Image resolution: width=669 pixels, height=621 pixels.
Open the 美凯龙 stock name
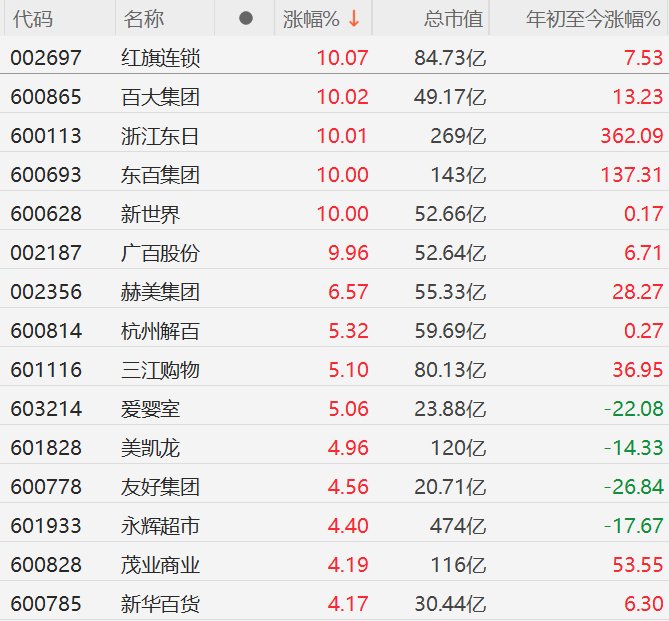150,448
